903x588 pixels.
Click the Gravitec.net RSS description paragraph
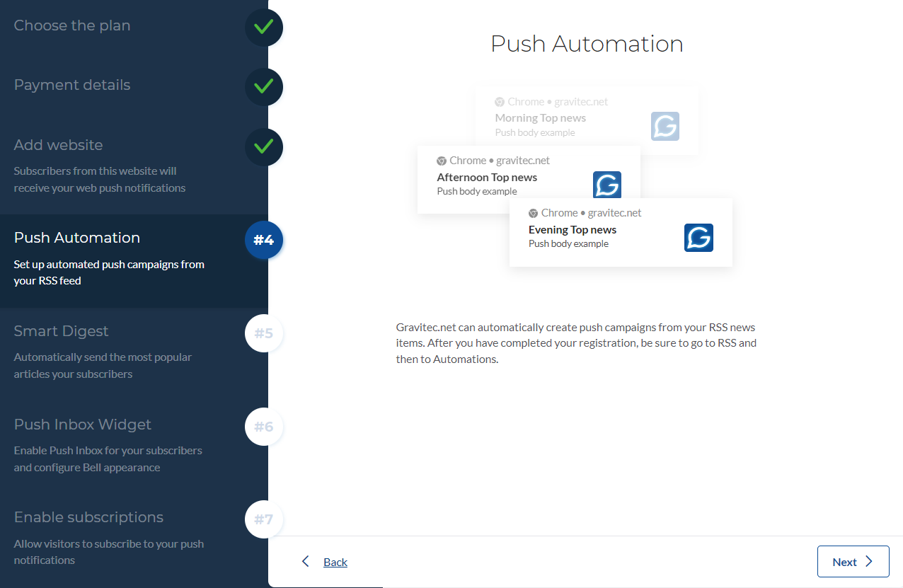[576, 343]
